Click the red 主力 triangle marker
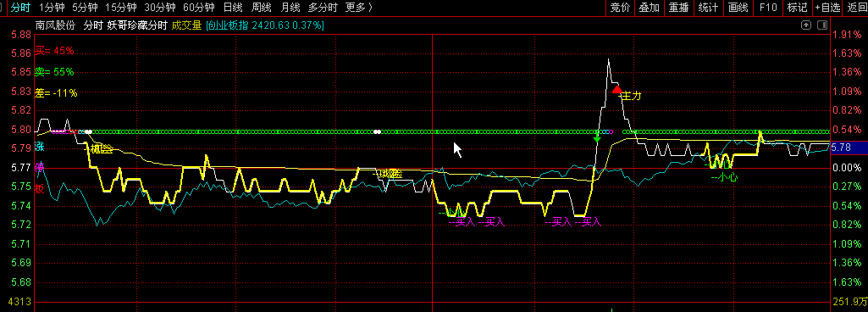Viewport: 868px width, 312px height. click(616, 89)
